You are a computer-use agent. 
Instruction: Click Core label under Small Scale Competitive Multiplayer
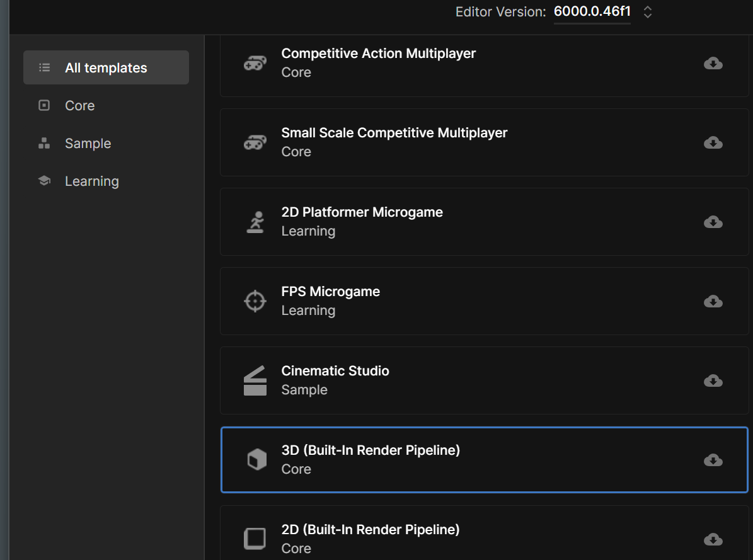coord(296,152)
